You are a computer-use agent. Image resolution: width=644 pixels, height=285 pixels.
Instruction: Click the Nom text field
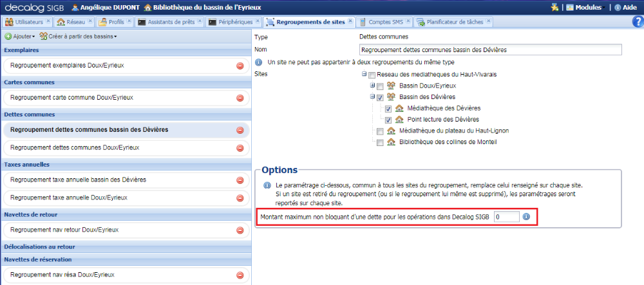coord(490,50)
